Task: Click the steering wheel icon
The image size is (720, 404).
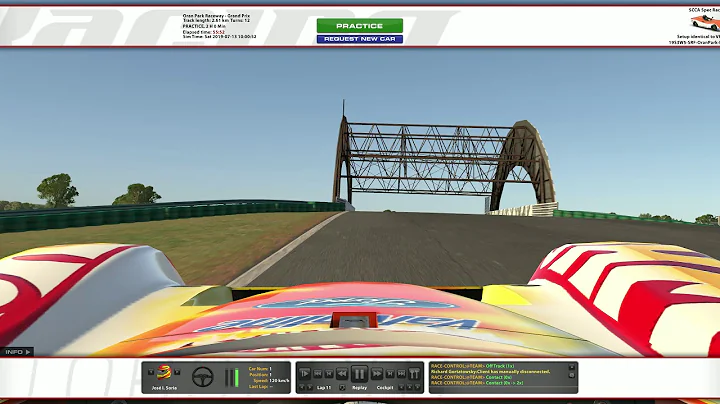Action: coord(202,377)
